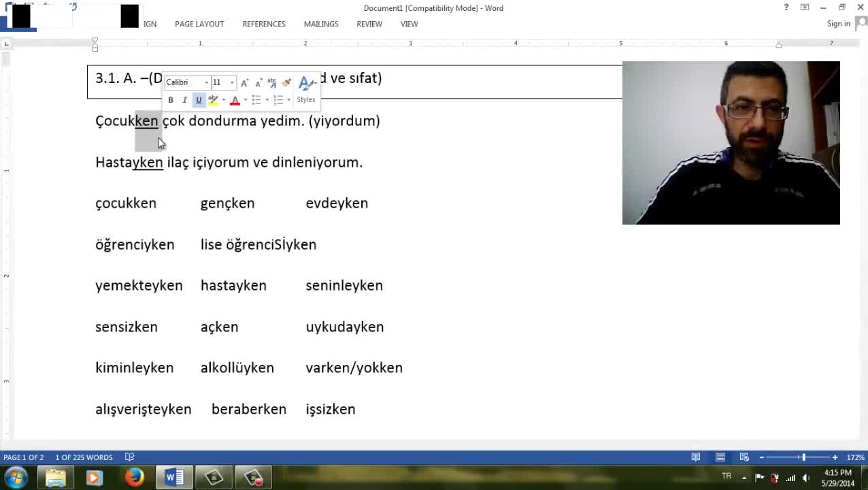Open the font size dropdown arrow
Screen dimensions: 868x490
pos(232,82)
